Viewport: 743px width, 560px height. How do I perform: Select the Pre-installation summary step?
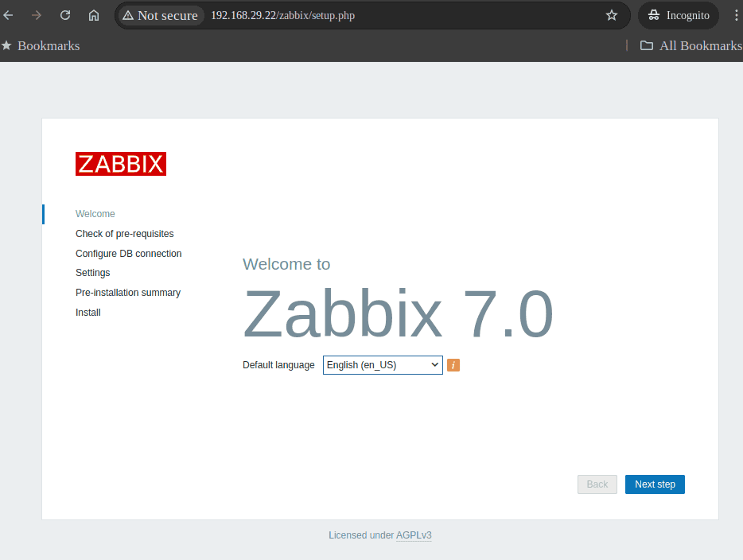click(x=127, y=293)
